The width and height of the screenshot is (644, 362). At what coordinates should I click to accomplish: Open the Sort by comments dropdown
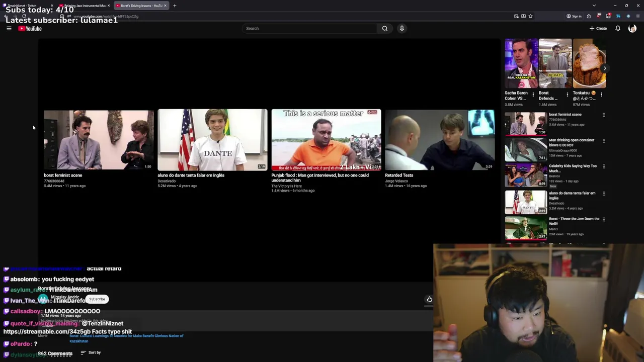(x=91, y=352)
